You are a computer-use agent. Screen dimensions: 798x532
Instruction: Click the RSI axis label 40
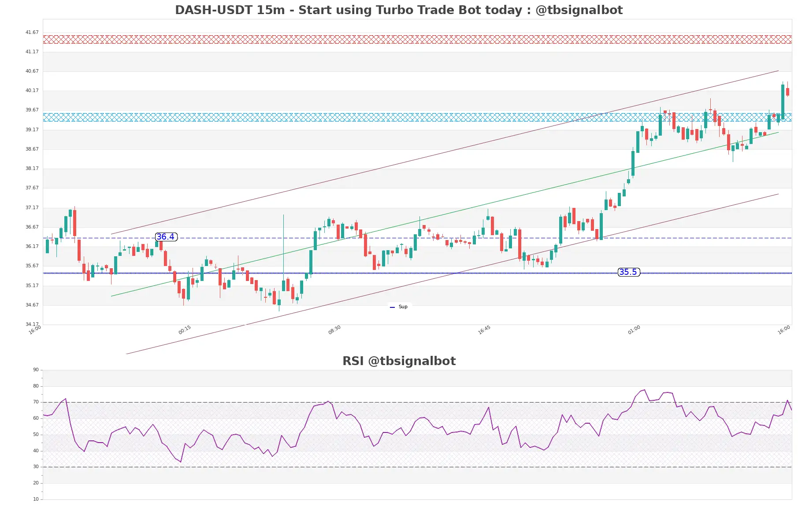(36, 451)
